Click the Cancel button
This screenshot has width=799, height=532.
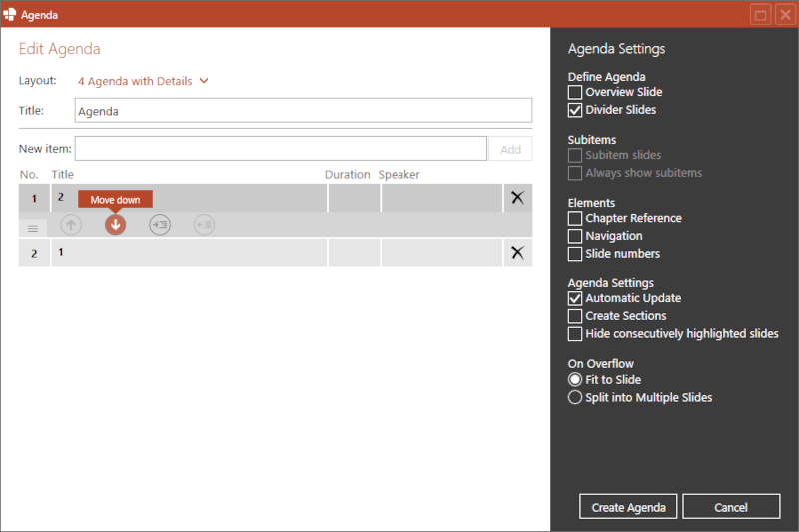point(731,507)
